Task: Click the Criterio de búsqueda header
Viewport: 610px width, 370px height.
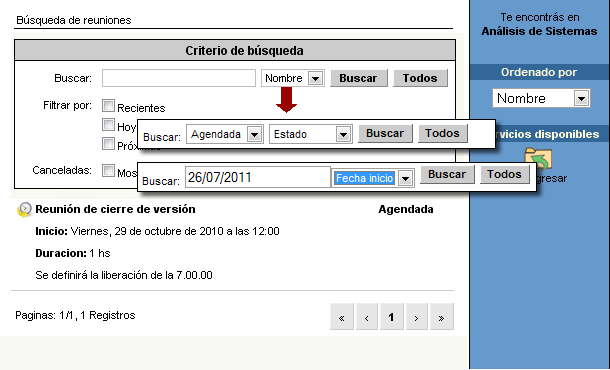Action: click(x=235, y=51)
